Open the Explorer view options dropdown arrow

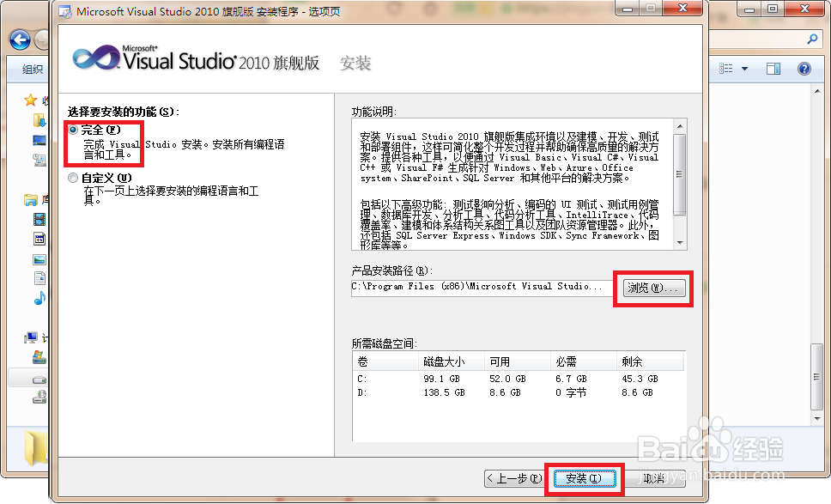744,69
